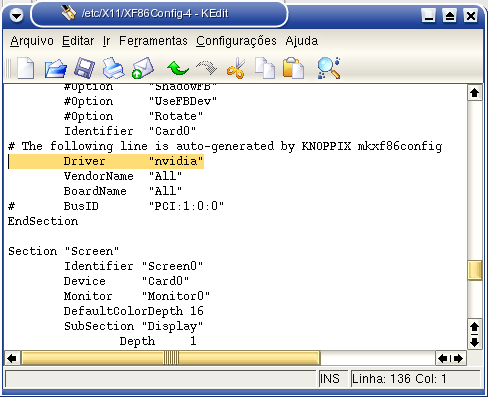The width and height of the screenshot is (488, 397).
Task: Save the file with the floppy disk icon
Action: (84, 68)
